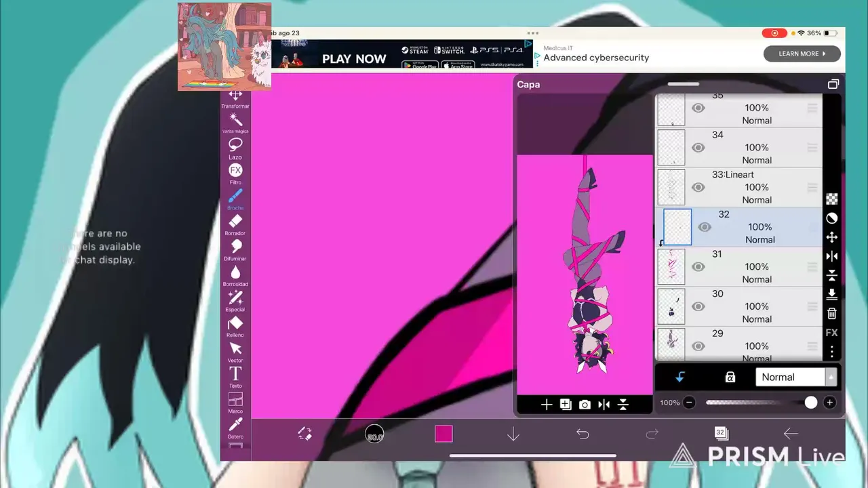Select layer 31 thumbnail
This screenshot has width=868, height=488.
coord(671,266)
